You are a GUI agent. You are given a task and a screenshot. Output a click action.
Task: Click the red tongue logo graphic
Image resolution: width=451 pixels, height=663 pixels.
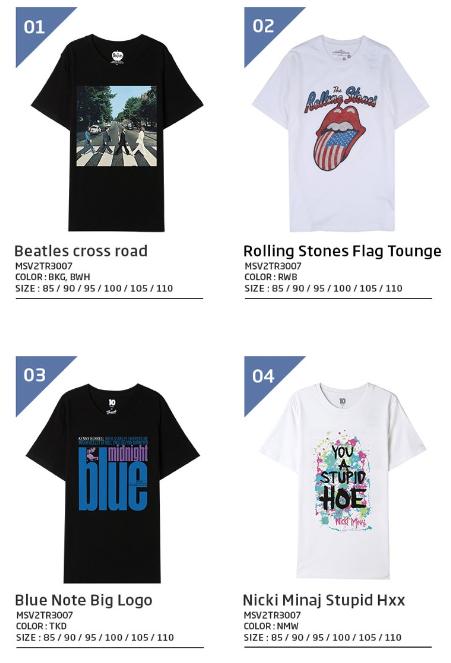341,138
